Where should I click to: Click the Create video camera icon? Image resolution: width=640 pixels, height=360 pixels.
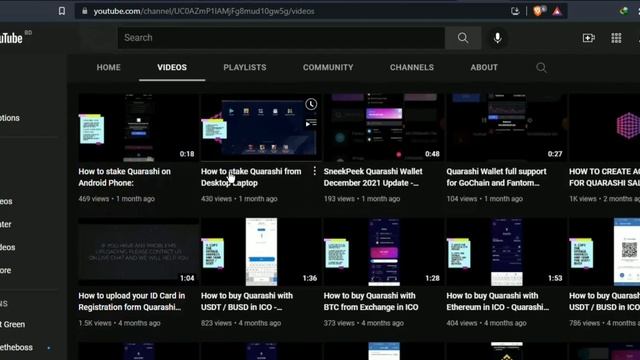589,38
